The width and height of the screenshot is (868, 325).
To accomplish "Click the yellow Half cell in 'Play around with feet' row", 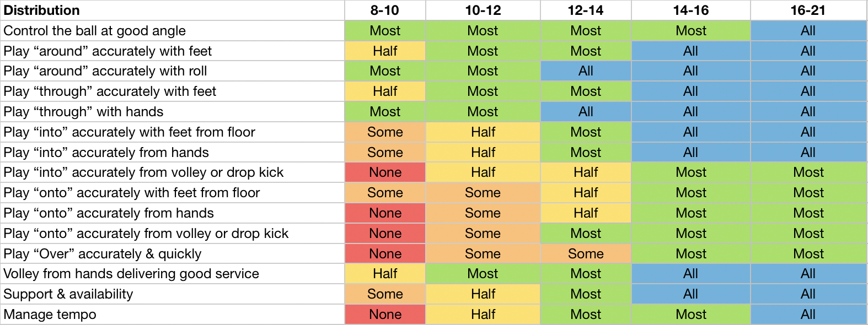I will point(385,51).
